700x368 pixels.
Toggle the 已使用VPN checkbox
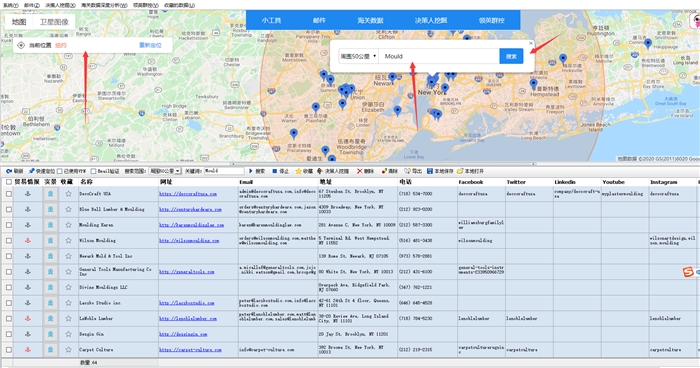[x=60, y=171]
